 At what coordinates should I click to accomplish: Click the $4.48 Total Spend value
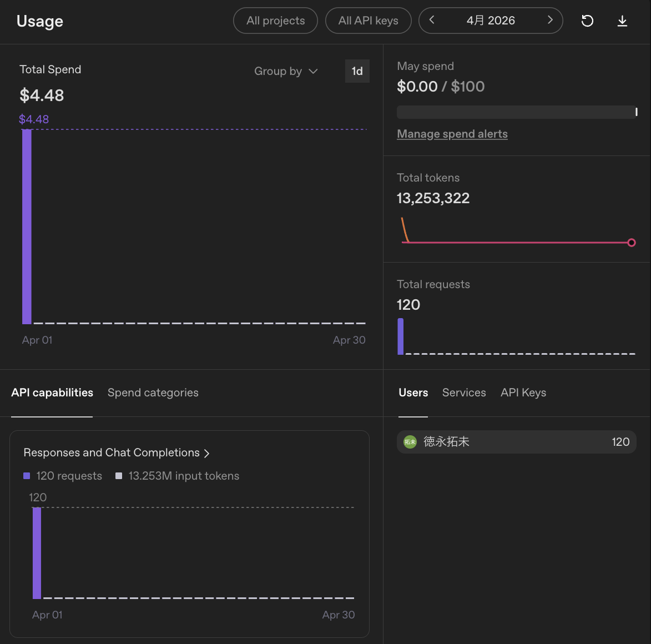click(42, 95)
